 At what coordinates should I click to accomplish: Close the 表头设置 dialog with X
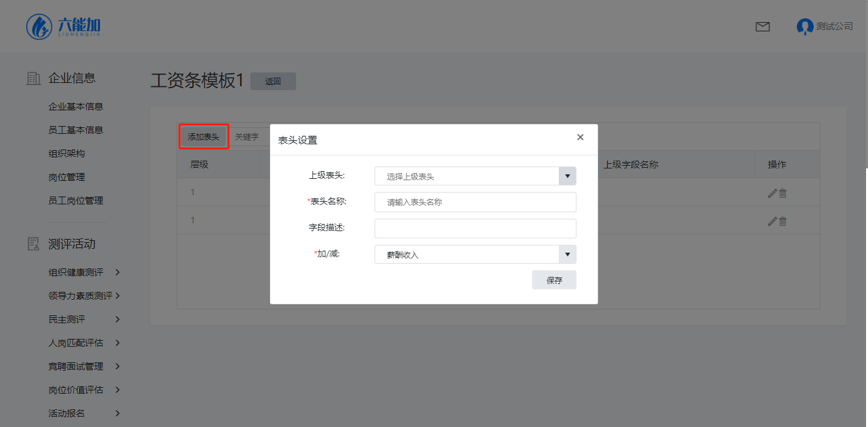[580, 137]
